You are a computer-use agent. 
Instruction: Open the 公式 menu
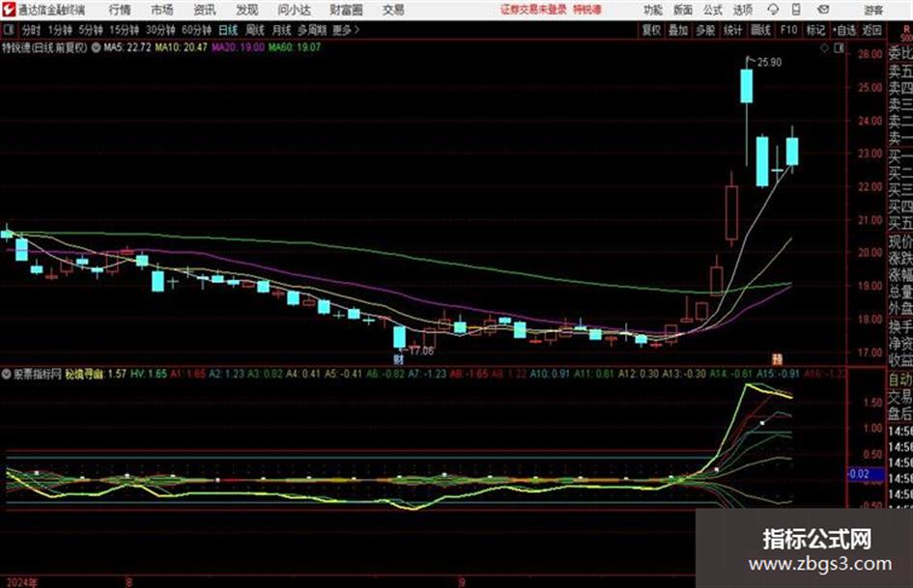[x=713, y=10]
